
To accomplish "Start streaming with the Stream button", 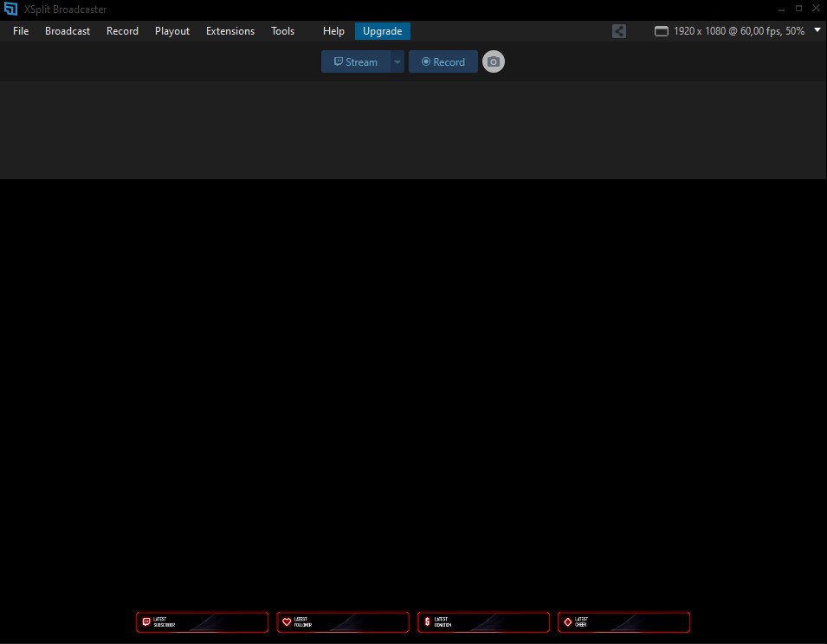I will coord(356,62).
